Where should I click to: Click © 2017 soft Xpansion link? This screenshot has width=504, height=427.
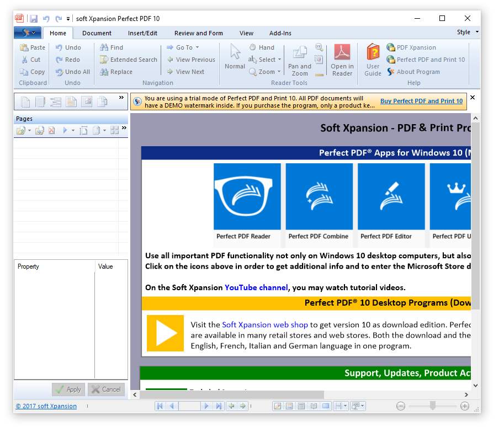tap(46, 406)
